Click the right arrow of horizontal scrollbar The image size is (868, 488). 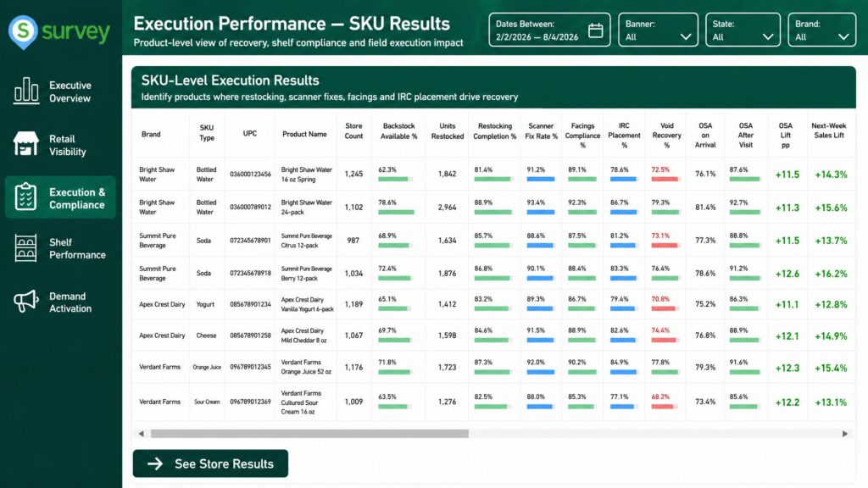click(845, 434)
